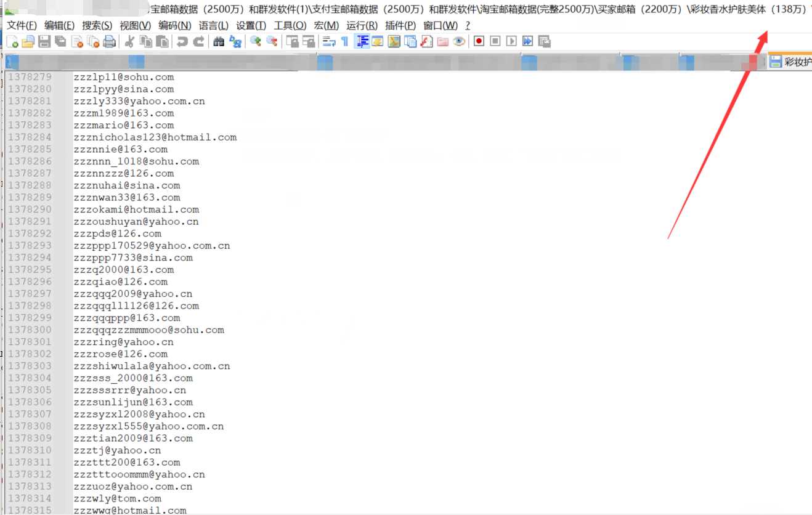Start recording a macro
Screen dimensions: 812x515
(x=479, y=41)
